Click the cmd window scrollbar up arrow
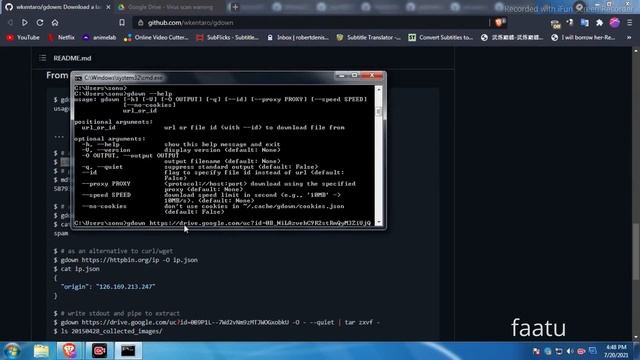 click(379, 89)
